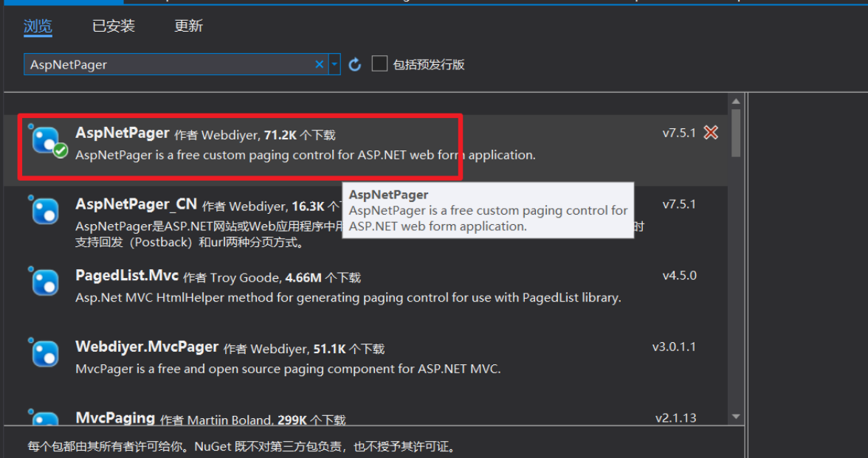Switch to the 更新 tab
This screenshot has height=458, width=868.
click(x=188, y=26)
